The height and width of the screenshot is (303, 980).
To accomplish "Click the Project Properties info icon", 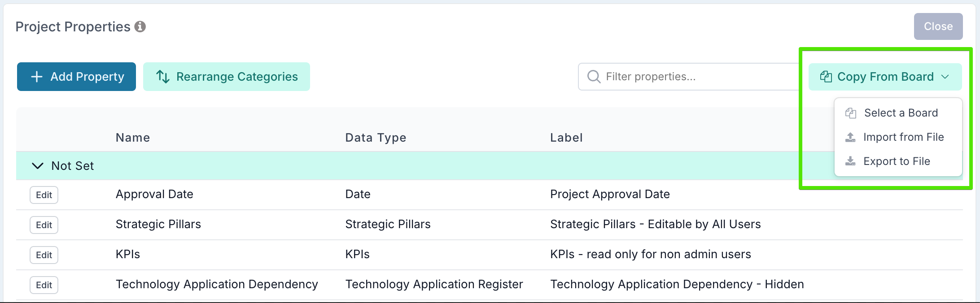I will (140, 27).
